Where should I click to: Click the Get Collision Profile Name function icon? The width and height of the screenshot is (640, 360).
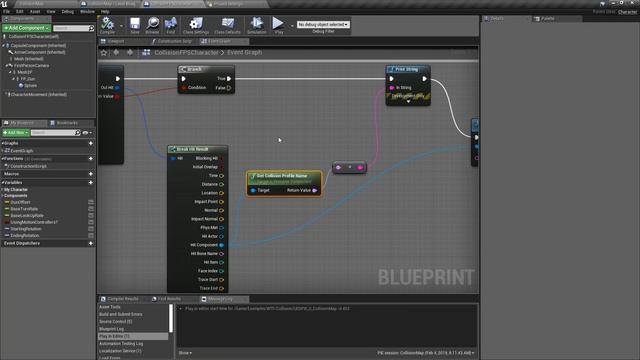[x=253, y=176]
